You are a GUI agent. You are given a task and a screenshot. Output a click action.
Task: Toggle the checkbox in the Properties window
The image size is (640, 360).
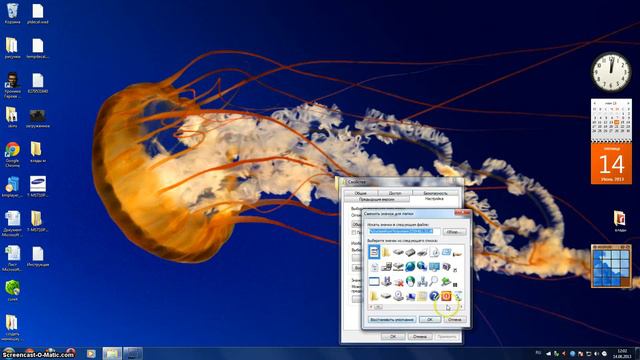click(x=354, y=232)
